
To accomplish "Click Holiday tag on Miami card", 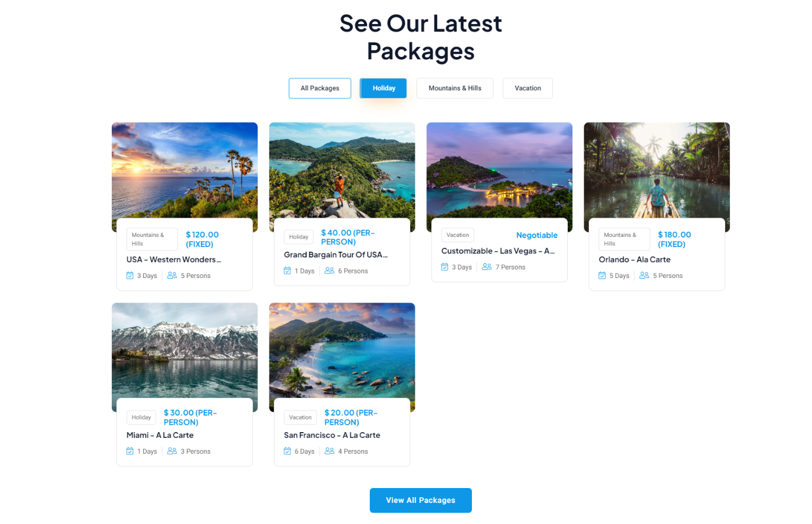I will pyautogui.click(x=142, y=417).
